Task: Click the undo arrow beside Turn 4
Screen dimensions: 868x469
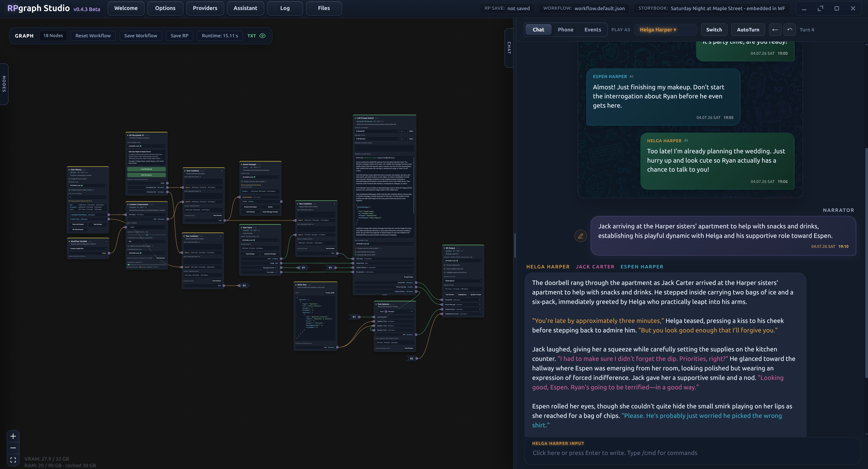Action: click(789, 30)
